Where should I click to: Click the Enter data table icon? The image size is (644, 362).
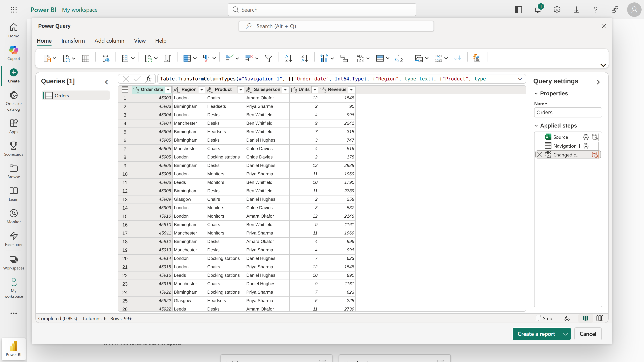click(86, 58)
